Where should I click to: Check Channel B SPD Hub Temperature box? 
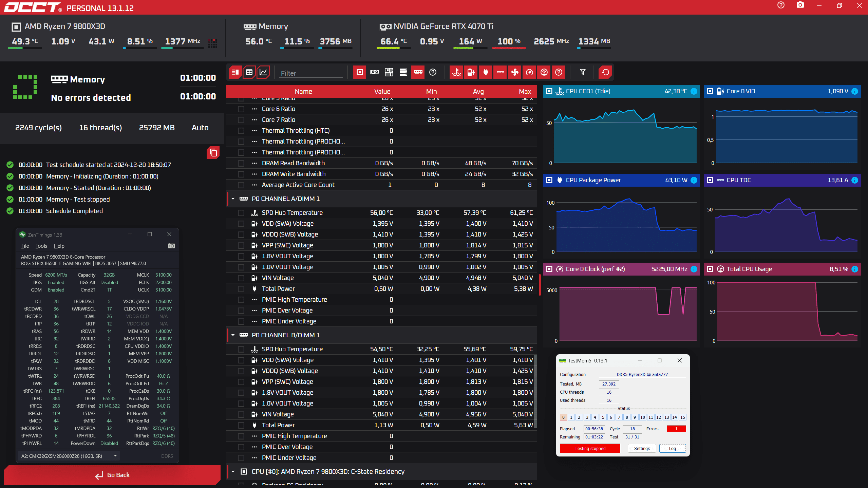point(241,349)
